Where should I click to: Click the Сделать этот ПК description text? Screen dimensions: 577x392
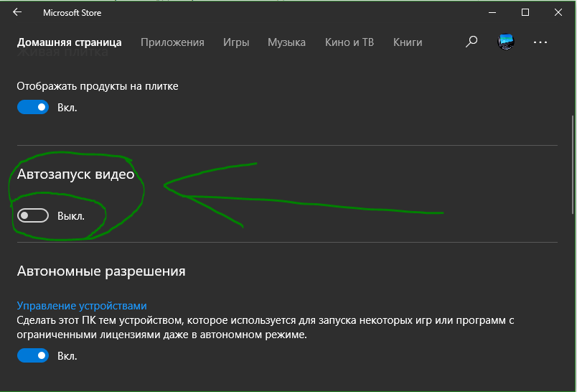pyautogui.click(x=266, y=327)
